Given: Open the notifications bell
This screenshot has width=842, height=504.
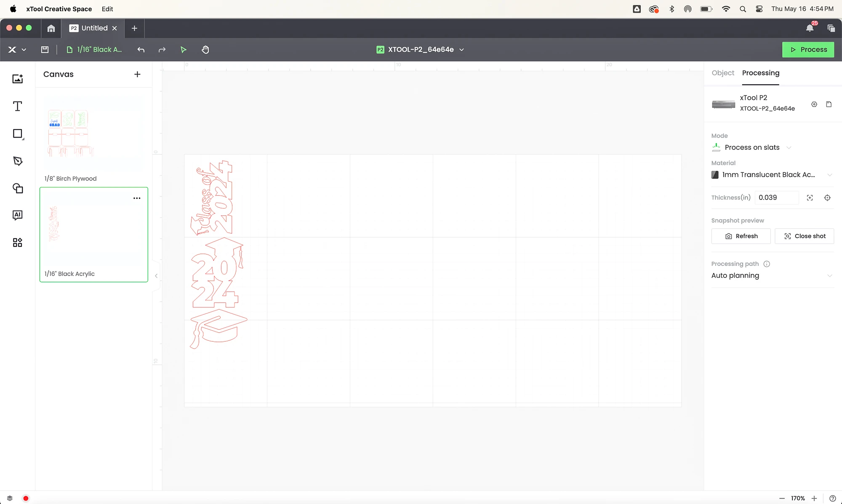Looking at the screenshot, I should click(x=810, y=28).
